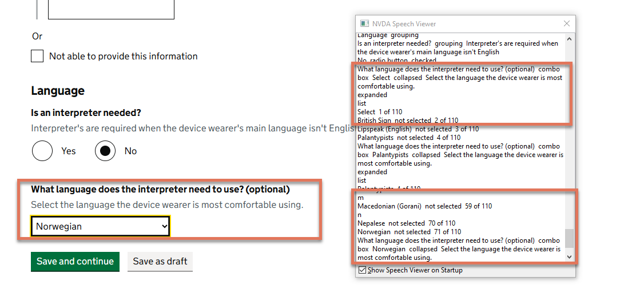The width and height of the screenshot is (644, 305).
Task: Click the speech viewer scroll up arrow
Action: coord(569,39)
